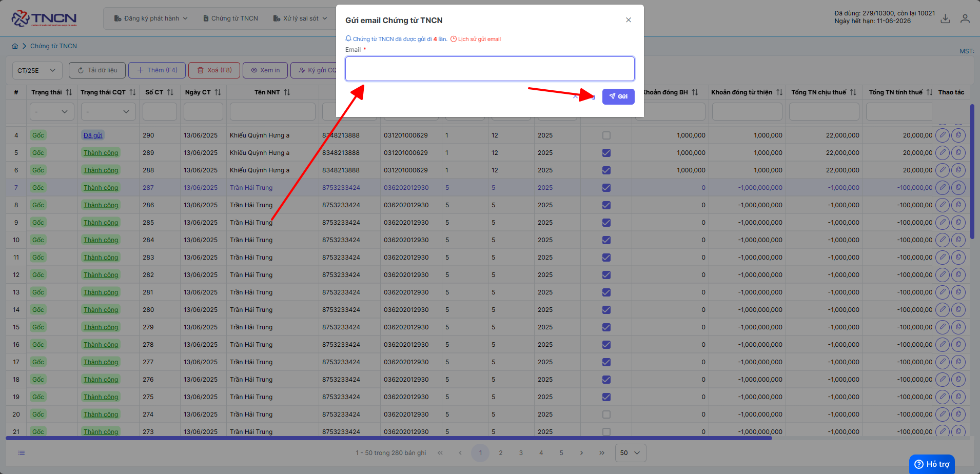
Task: Go to the last page with double-arrow icon
Action: 602,453
